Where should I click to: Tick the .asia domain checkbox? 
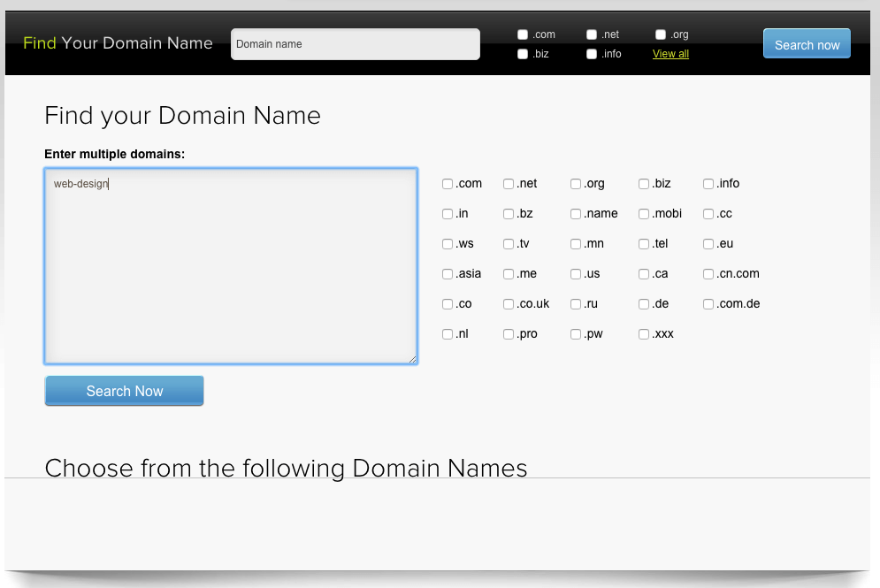pos(448,273)
